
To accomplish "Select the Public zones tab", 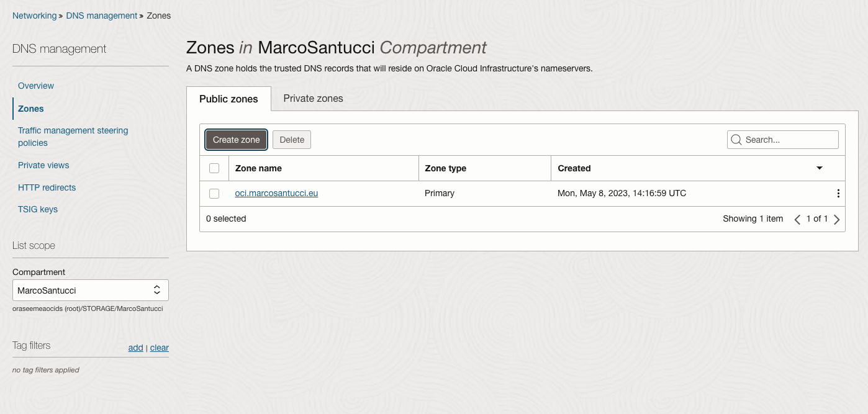I will coord(228,99).
